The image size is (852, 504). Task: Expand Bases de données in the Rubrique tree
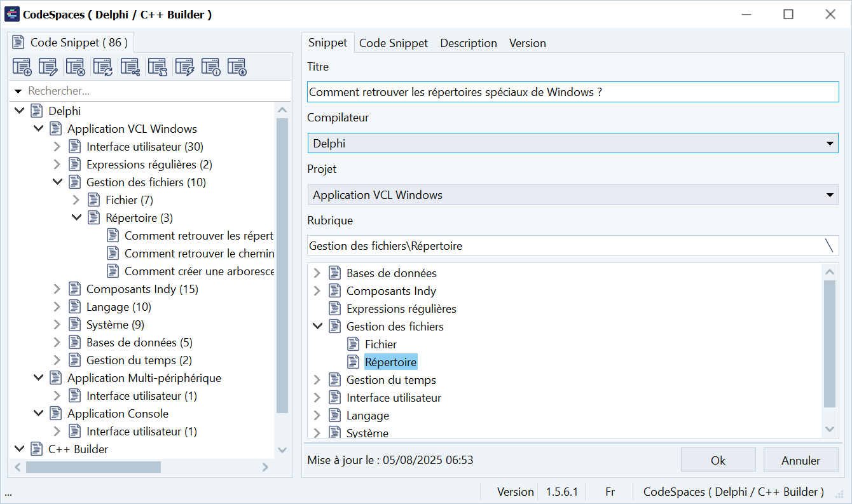317,273
